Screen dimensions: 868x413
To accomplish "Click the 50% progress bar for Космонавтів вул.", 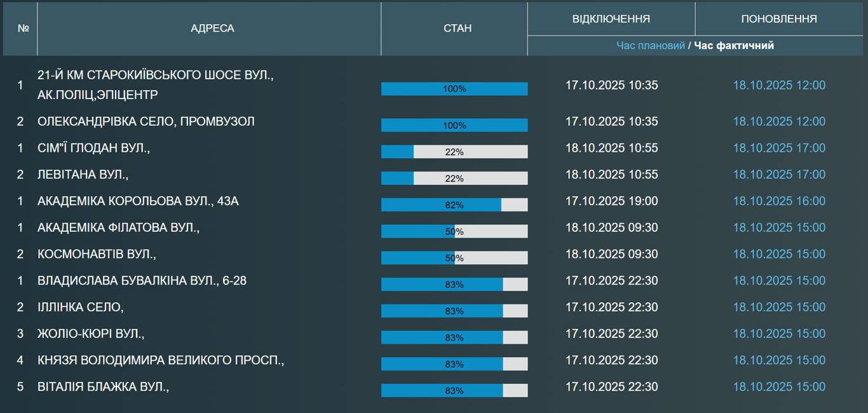I will pos(454,258).
